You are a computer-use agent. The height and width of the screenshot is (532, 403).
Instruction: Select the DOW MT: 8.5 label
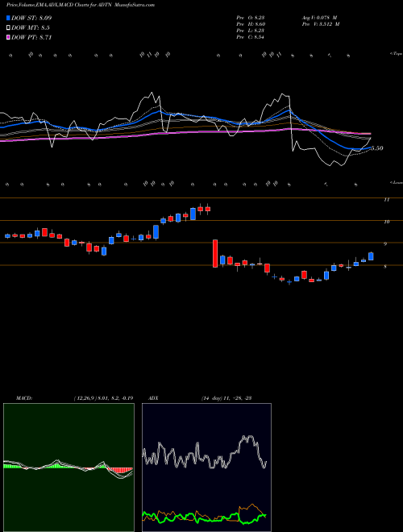point(30,27)
